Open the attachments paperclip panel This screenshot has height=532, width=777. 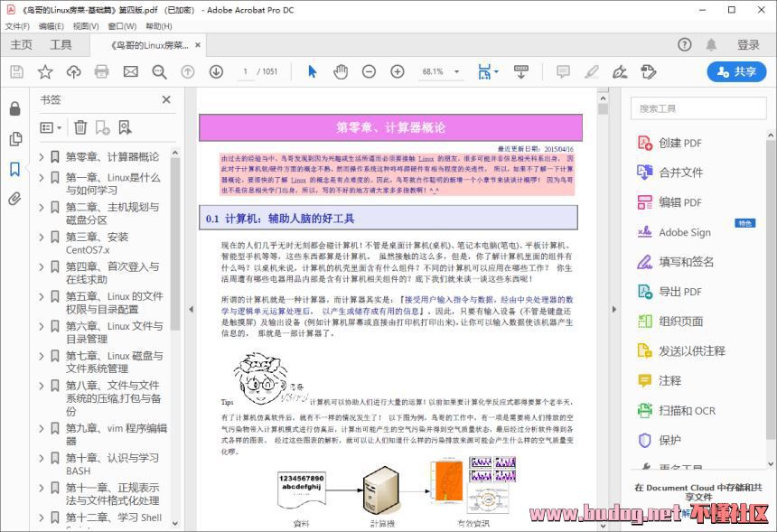[14, 199]
